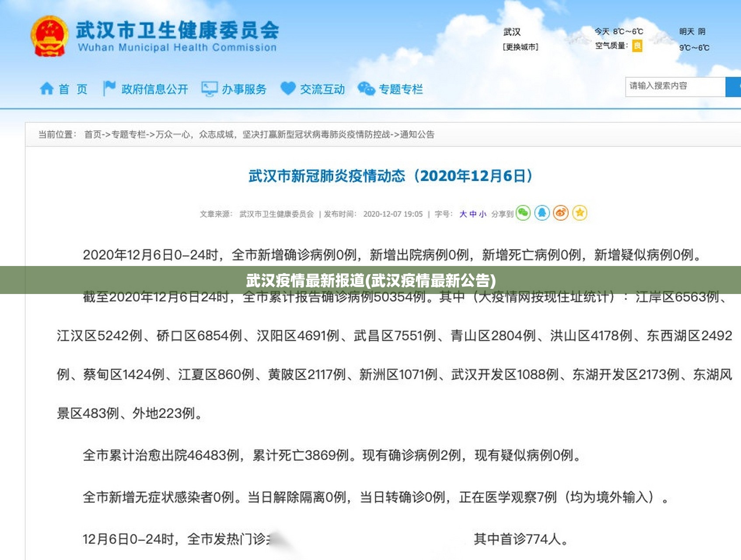
Task: Click breadcrumb link 通知公告
Action: point(417,134)
